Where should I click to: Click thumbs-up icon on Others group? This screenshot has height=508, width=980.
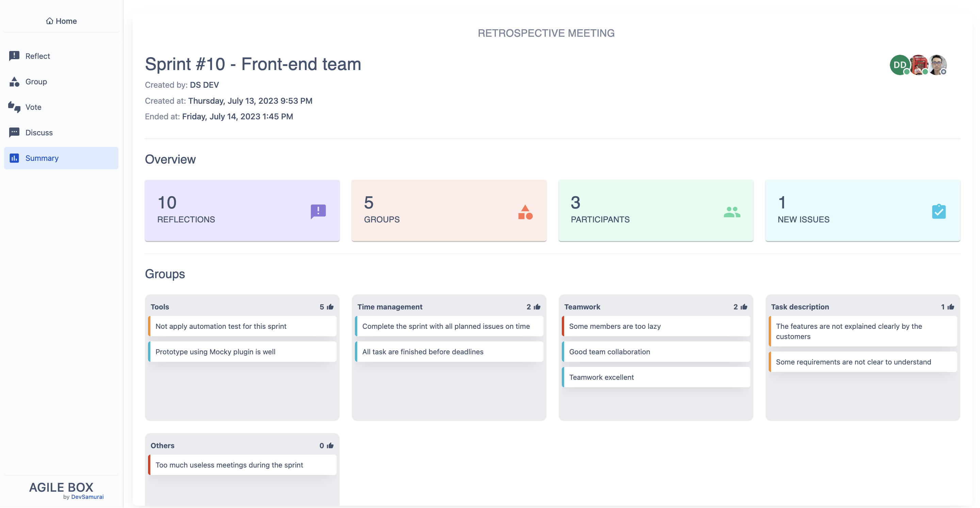coord(330,446)
